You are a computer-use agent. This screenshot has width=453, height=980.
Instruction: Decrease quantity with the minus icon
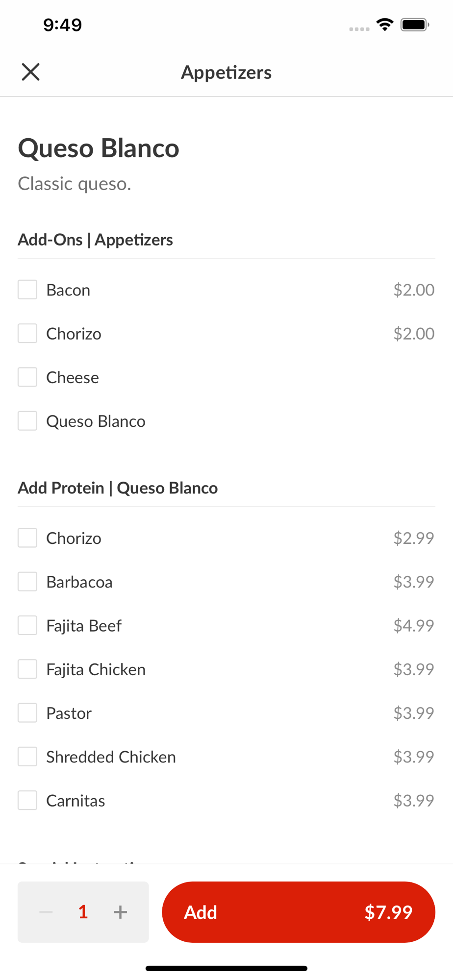46,912
